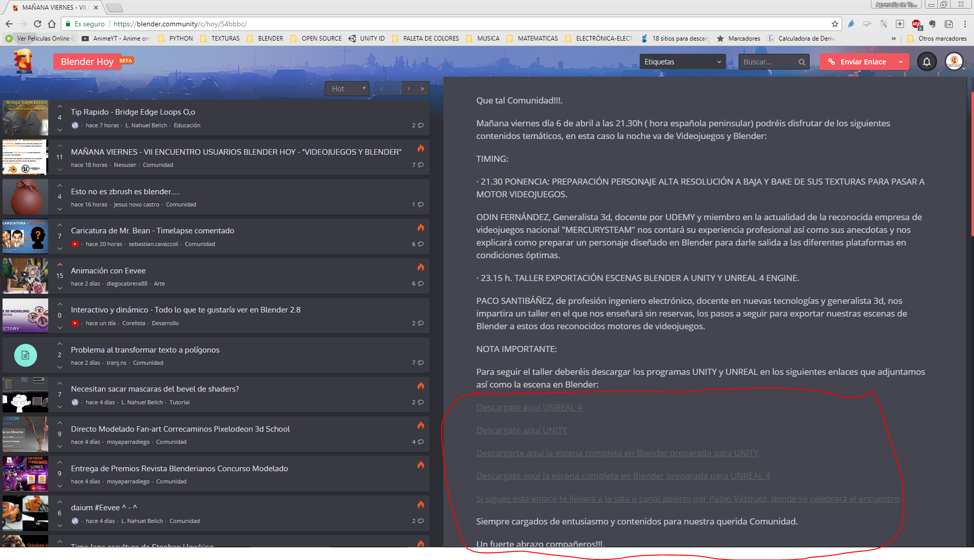
Task: Open the Chrome three-dot menu
Action: (965, 24)
